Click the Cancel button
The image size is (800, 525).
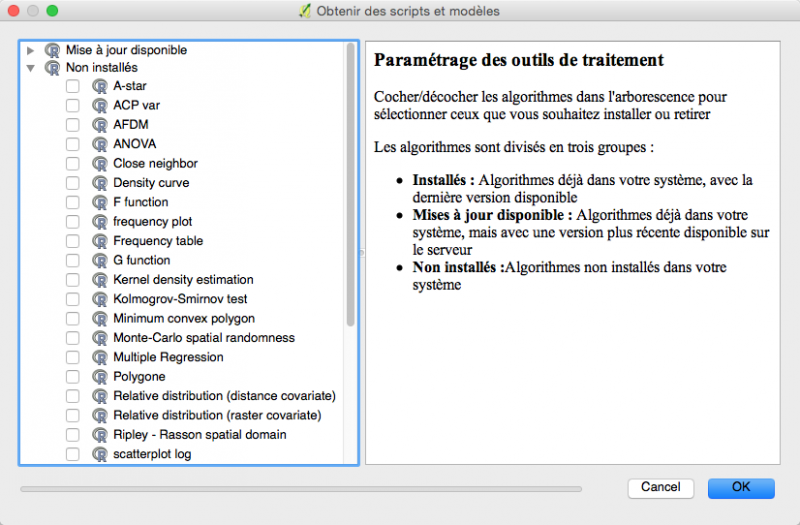click(660, 488)
